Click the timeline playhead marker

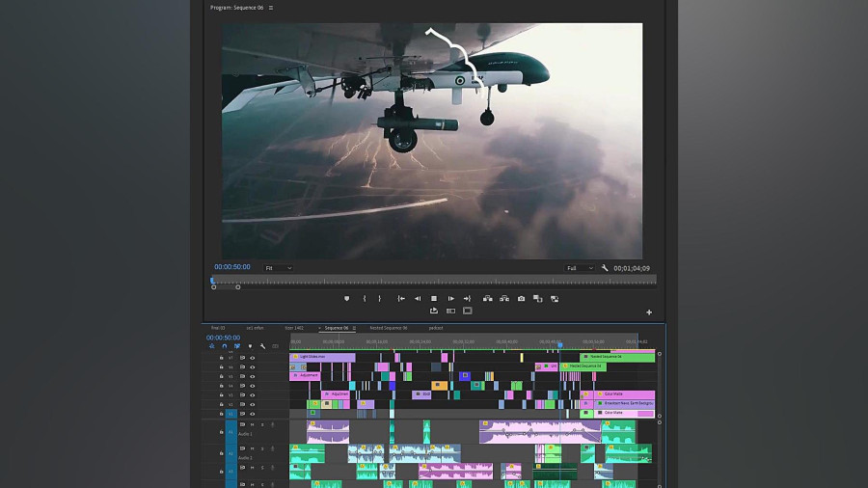tap(559, 345)
